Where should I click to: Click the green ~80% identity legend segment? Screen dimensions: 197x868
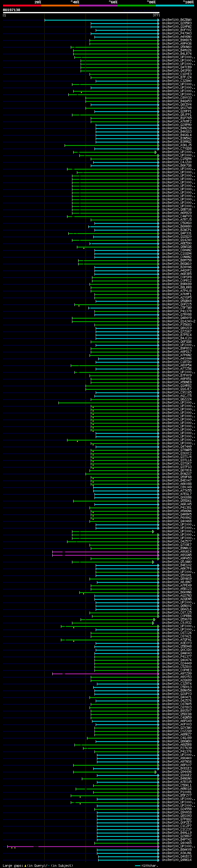pyautogui.click(x=137, y=6)
